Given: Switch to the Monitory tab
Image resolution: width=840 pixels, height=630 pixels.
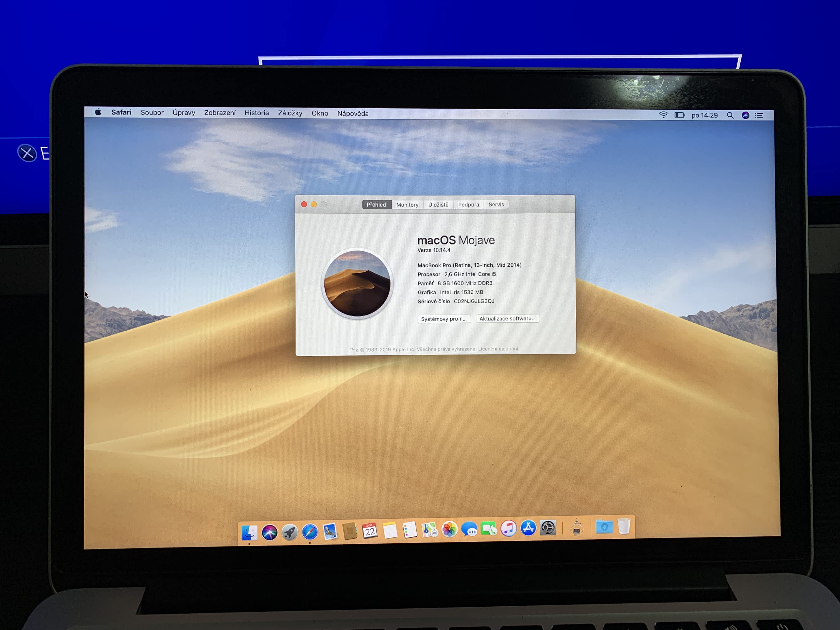Looking at the screenshot, I should point(407,205).
